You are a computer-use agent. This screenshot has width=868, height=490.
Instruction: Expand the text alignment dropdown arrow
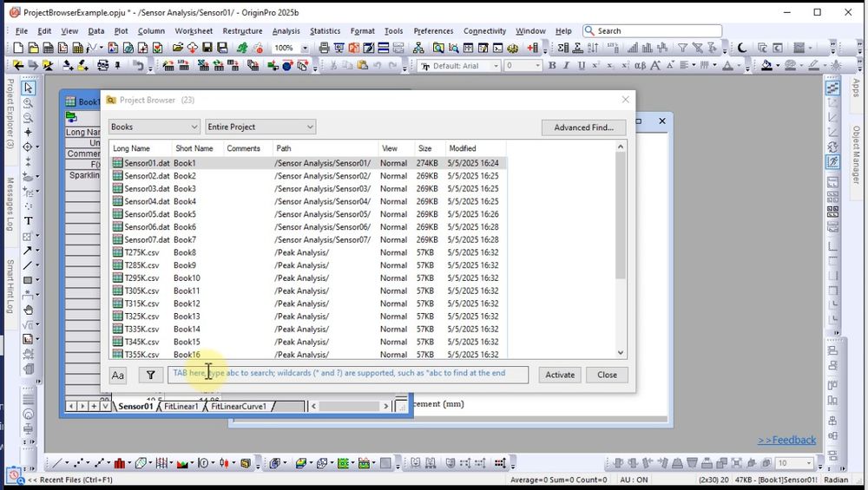[x=694, y=66]
